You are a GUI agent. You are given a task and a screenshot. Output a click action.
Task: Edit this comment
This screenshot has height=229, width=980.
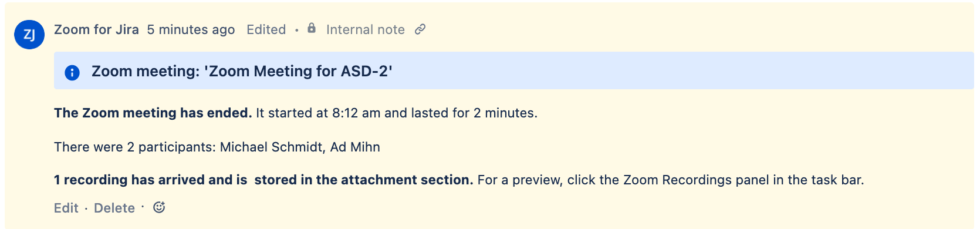click(x=66, y=208)
